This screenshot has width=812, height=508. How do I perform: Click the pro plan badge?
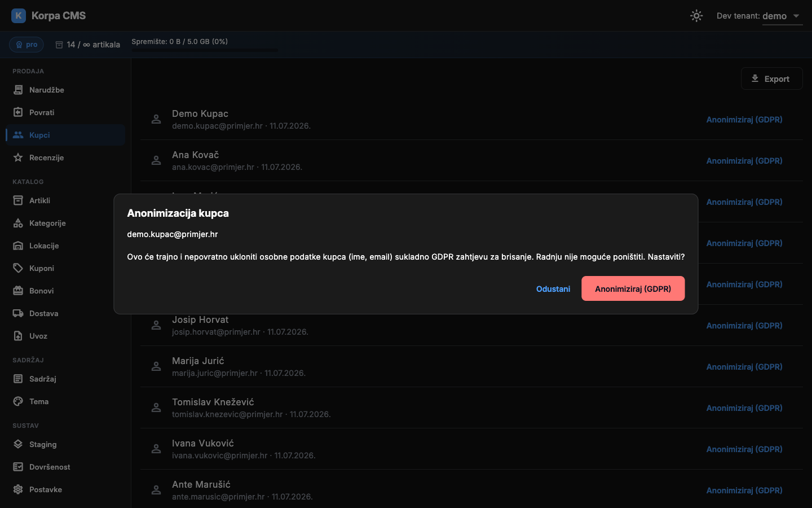tap(27, 45)
